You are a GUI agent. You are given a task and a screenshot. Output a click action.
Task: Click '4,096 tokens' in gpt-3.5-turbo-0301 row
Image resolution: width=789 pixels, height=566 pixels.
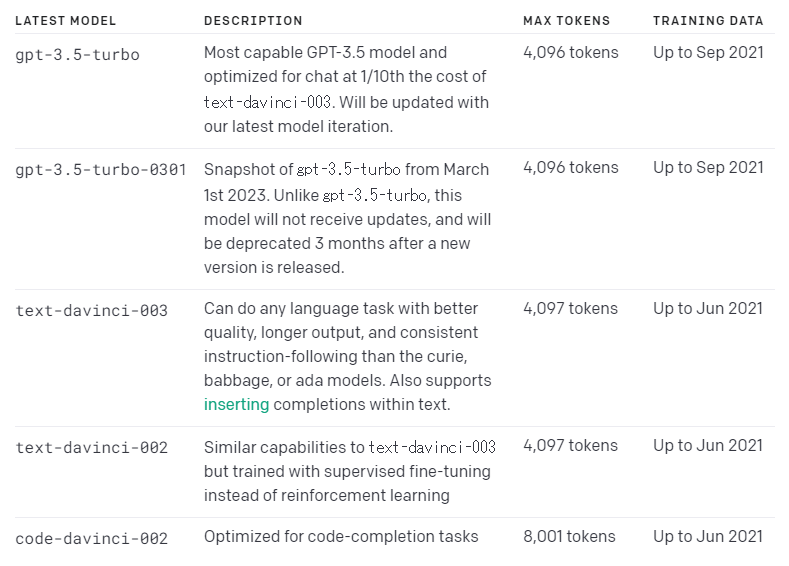(x=571, y=168)
